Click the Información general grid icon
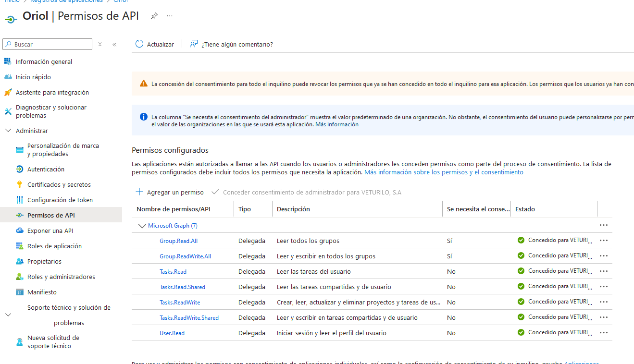This screenshot has width=634, height=364. coord(8,61)
